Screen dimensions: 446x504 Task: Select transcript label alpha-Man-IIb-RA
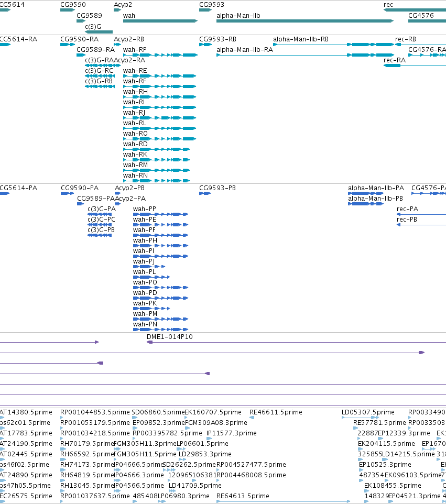click(x=244, y=50)
